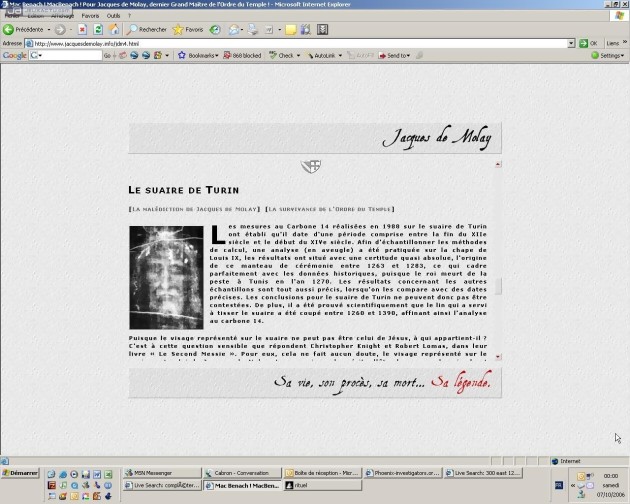
Task: Switch to Phoenix-investigators taskbar window
Action: tap(403, 473)
